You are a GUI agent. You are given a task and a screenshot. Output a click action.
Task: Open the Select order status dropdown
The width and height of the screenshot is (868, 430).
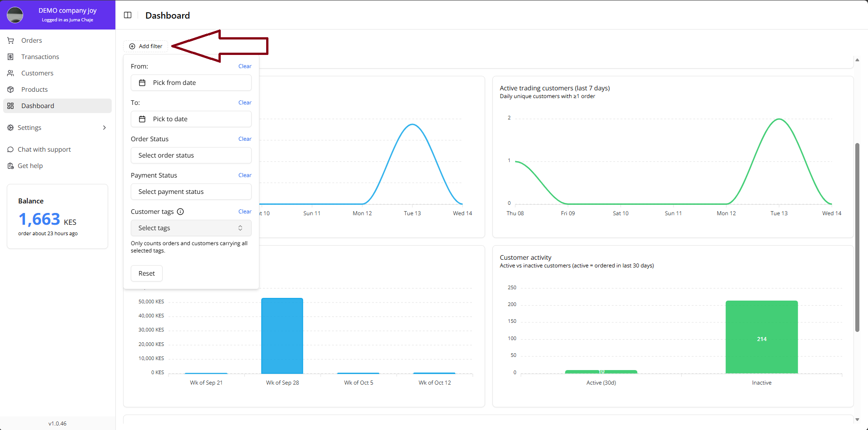[191, 155]
